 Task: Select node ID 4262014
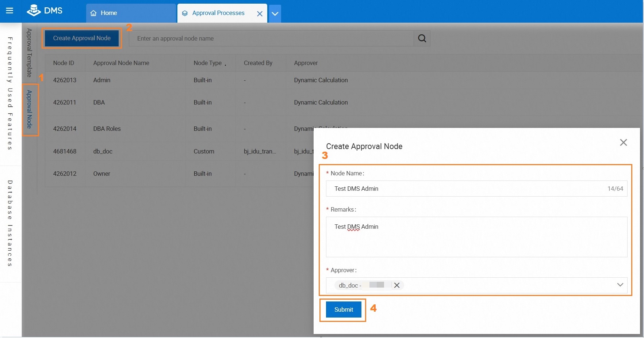pyautogui.click(x=65, y=129)
